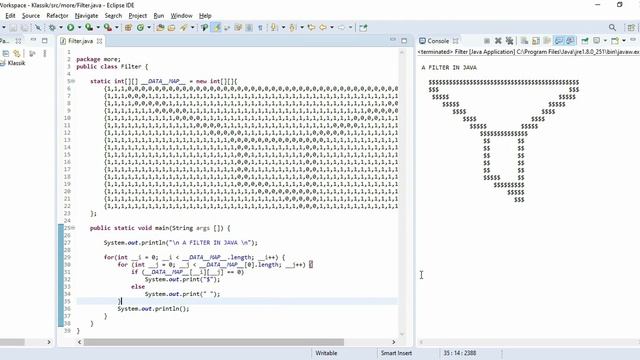
Task: Toggle Console Word Wrap
Action: point(547,41)
